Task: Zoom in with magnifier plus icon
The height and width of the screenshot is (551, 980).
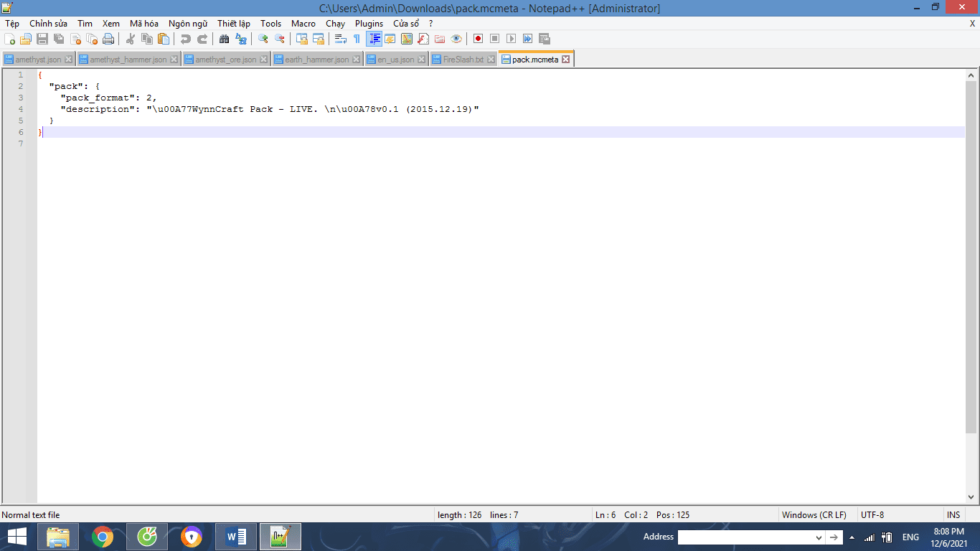Action: (x=263, y=39)
